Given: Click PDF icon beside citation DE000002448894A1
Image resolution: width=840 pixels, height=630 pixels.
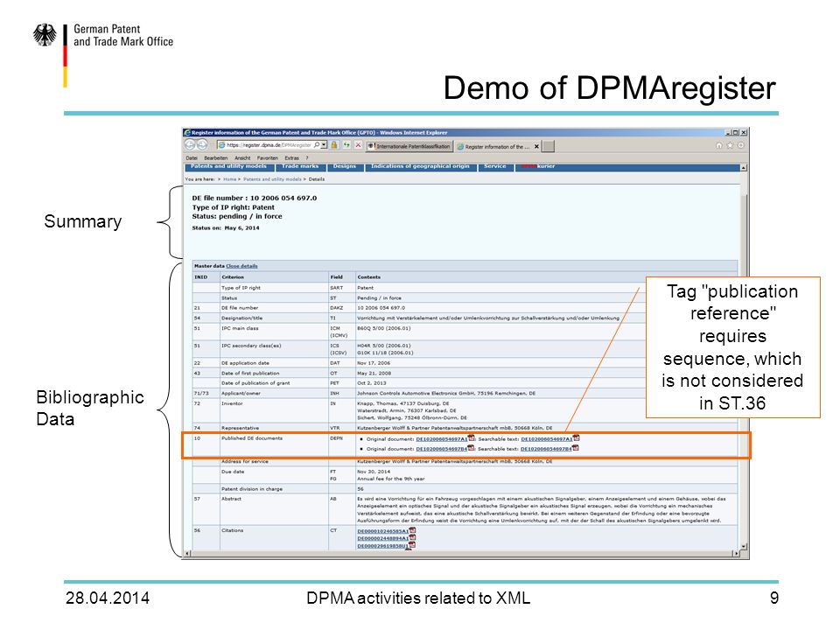Looking at the screenshot, I should [x=412, y=538].
